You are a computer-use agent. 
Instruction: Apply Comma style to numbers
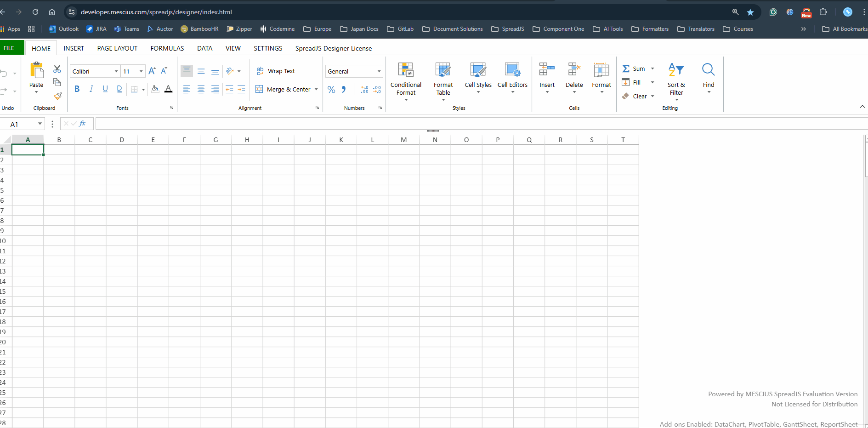tap(344, 90)
